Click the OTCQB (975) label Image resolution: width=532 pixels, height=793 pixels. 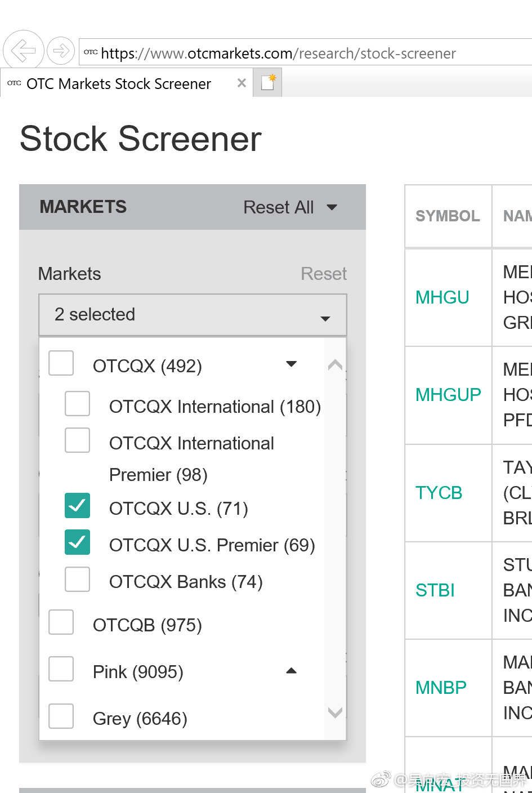pyautogui.click(x=147, y=625)
